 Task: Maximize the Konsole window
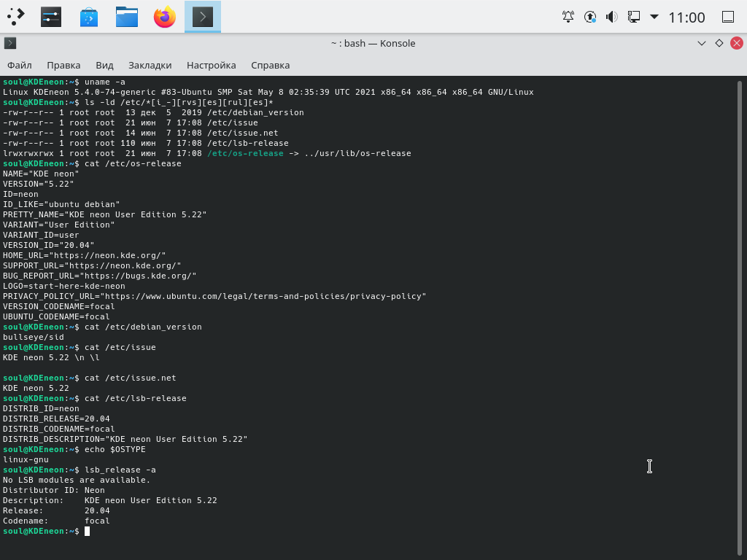point(719,43)
